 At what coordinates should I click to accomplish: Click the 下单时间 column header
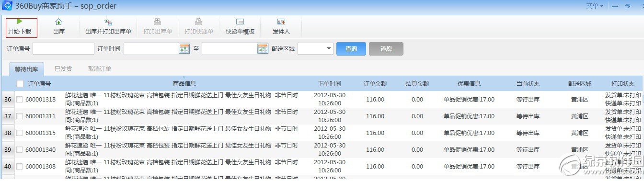(x=330, y=83)
